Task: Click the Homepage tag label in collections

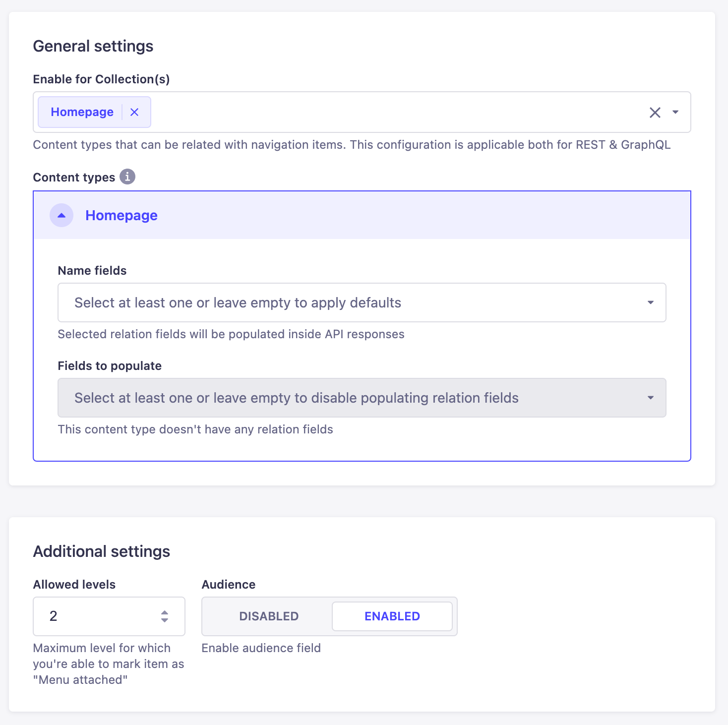Action: (x=82, y=112)
